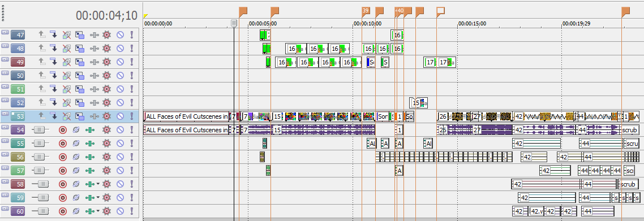Screen dimensions: 644x221
Task: Select marker 39 on the timeline
Action: [x=366, y=11]
